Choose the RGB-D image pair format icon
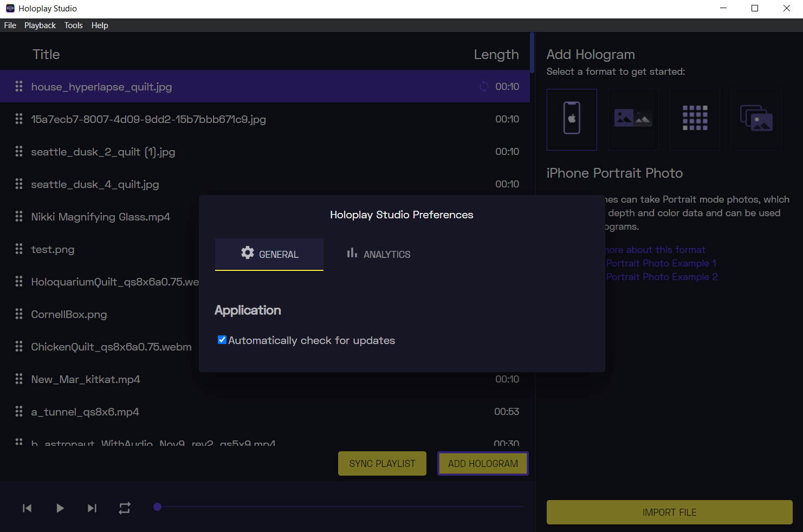The height and width of the screenshot is (532, 803). coord(633,119)
